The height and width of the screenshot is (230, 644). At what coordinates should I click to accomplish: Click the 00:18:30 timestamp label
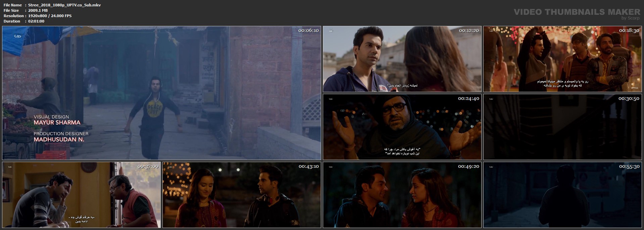click(x=629, y=30)
